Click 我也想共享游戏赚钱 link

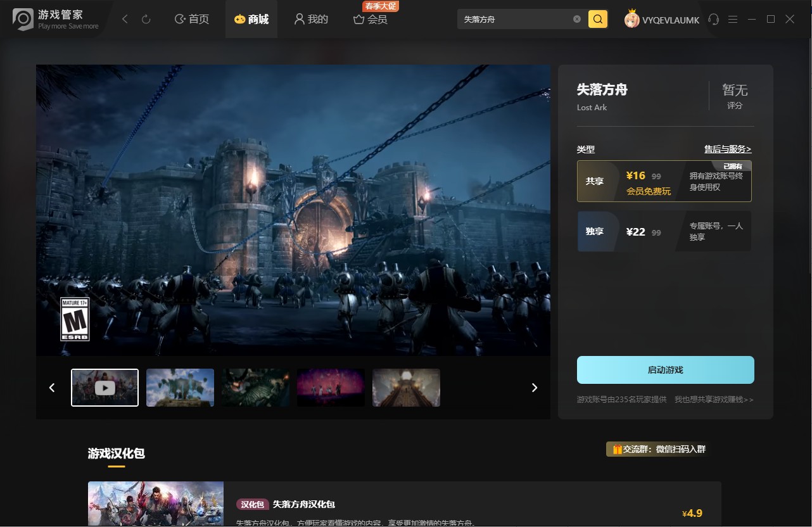714,400
